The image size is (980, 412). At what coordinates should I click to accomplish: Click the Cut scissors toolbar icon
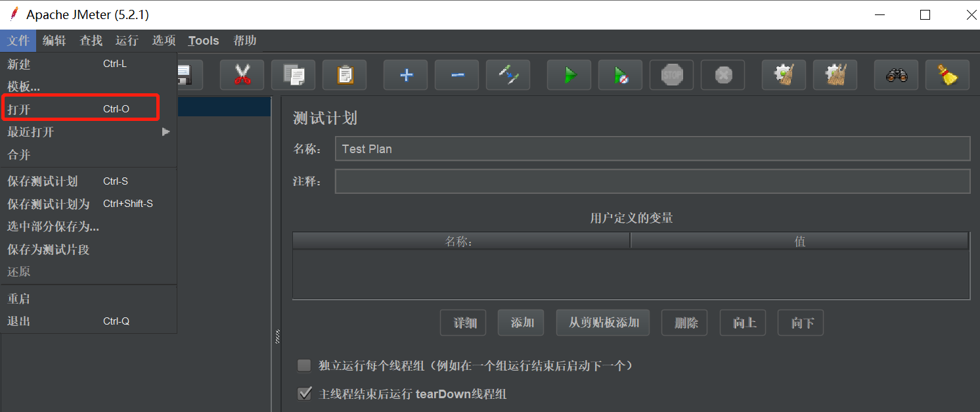pos(242,75)
